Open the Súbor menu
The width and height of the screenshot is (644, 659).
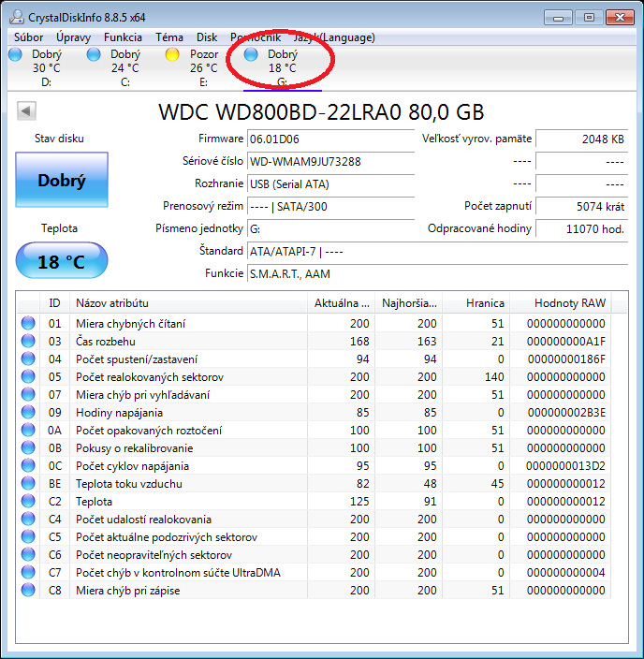click(29, 37)
